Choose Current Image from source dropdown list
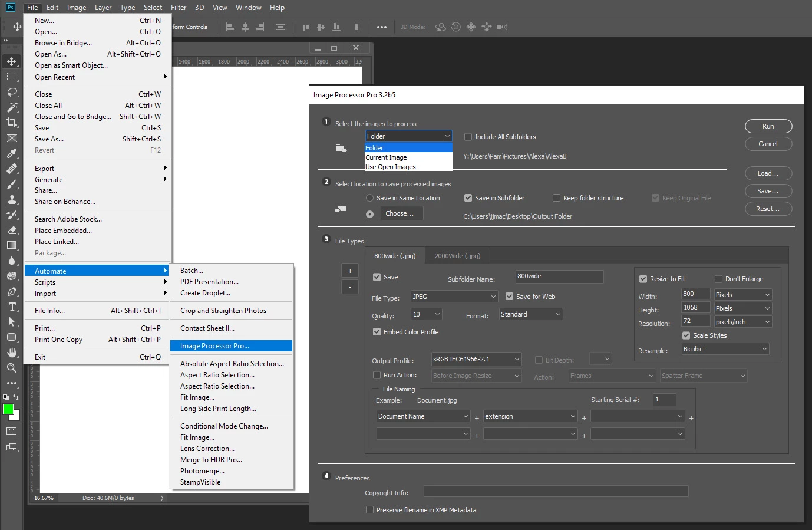Screen dimensions: 812x530 click(x=408, y=157)
